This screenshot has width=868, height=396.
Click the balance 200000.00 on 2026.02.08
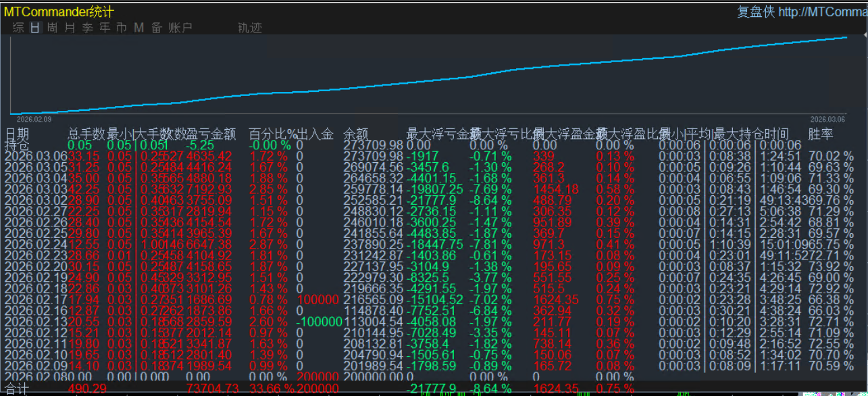point(374,378)
